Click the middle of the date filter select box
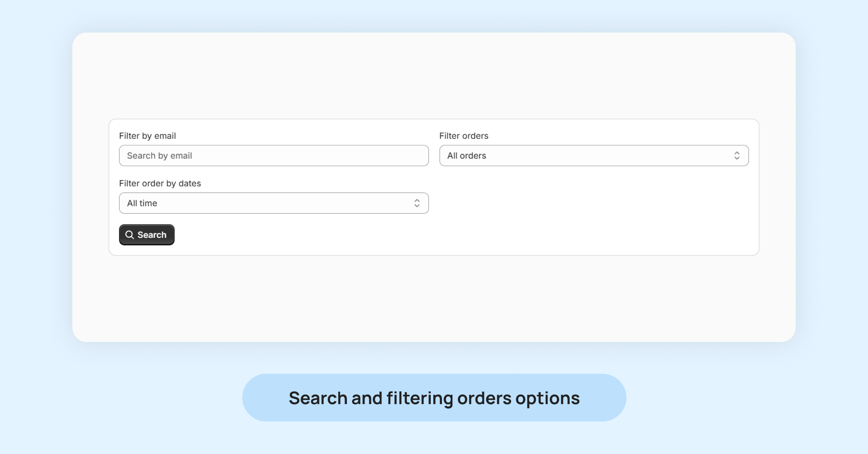Screen dimensions: 868x454 [x=273, y=203]
